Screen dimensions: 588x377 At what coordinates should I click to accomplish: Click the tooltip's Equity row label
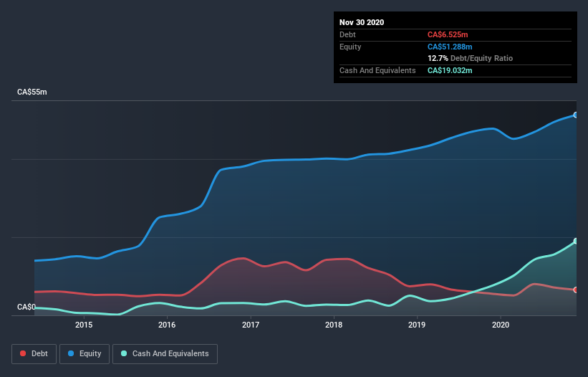click(x=350, y=47)
